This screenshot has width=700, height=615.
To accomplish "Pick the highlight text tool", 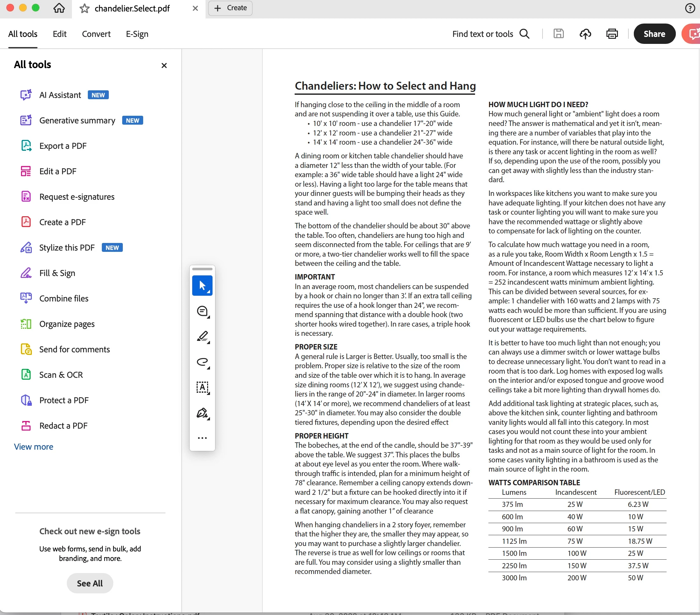I will tap(202, 336).
